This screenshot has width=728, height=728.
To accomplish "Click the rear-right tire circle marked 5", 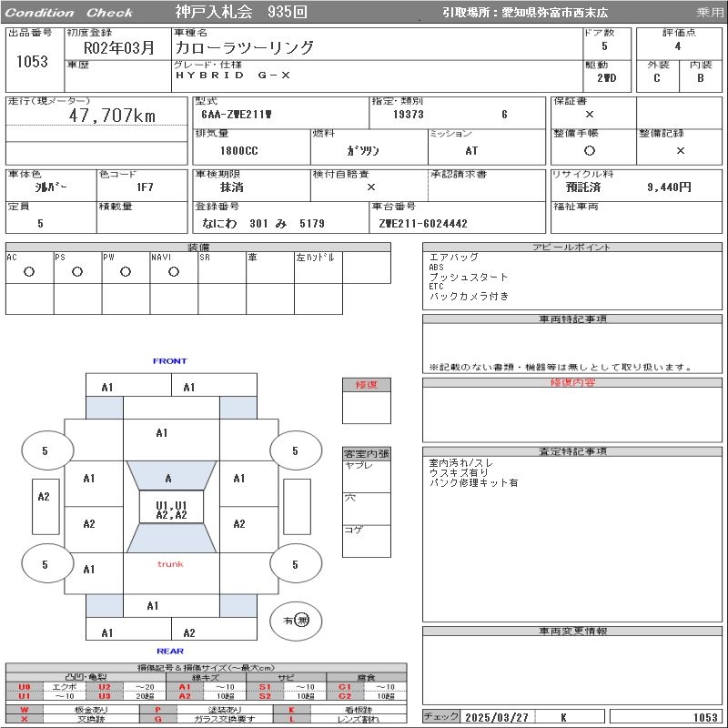I will 295,565.
